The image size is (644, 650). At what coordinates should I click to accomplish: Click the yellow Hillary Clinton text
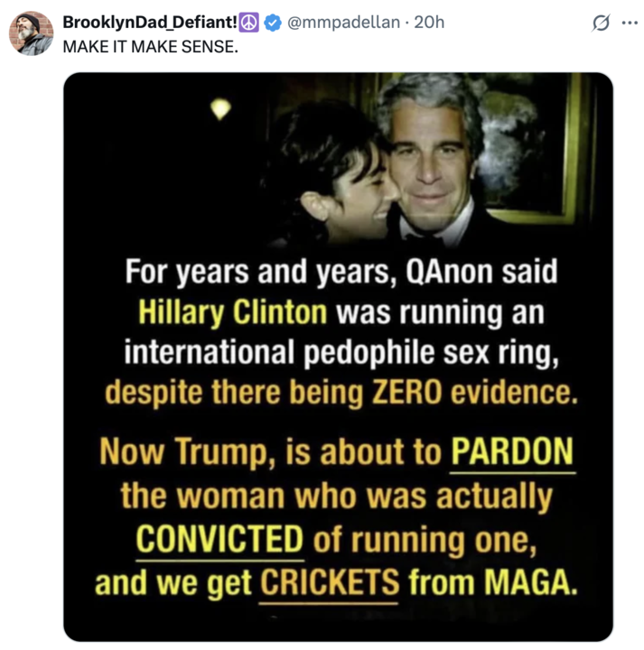[x=232, y=312]
